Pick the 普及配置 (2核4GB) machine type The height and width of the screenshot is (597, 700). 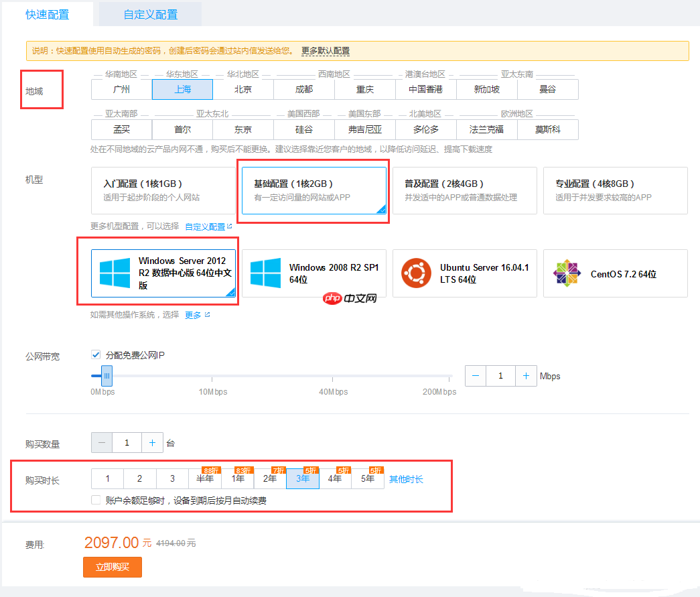click(x=465, y=191)
